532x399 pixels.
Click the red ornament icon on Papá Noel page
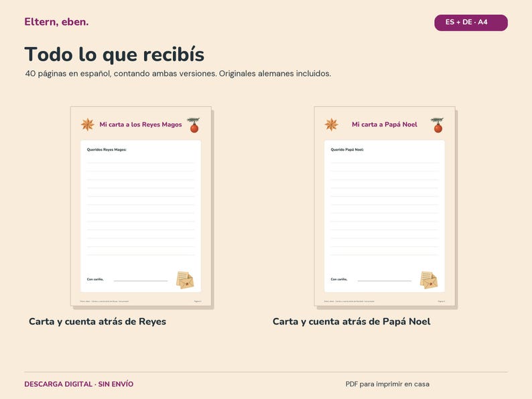[438, 125]
